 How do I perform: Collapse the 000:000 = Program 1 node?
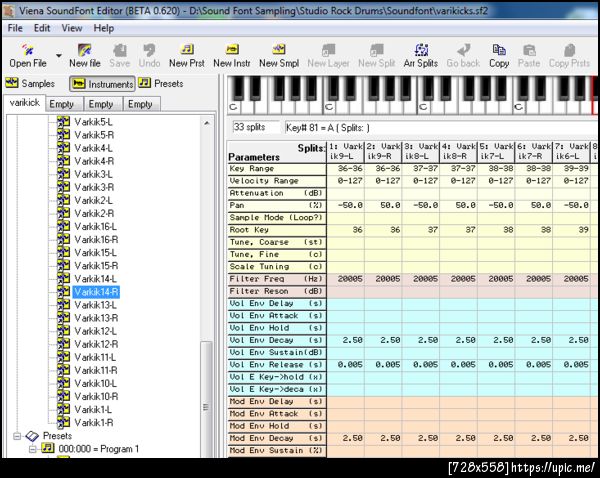[x=33, y=449]
